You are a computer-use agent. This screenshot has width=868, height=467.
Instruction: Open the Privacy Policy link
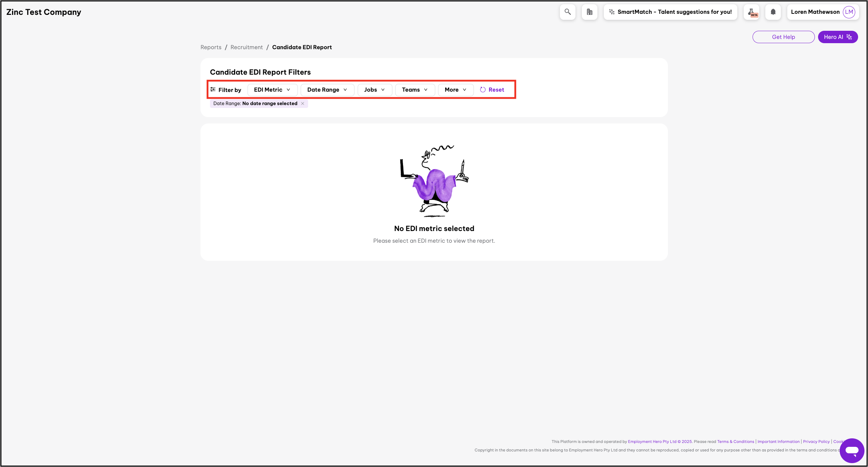816,442
